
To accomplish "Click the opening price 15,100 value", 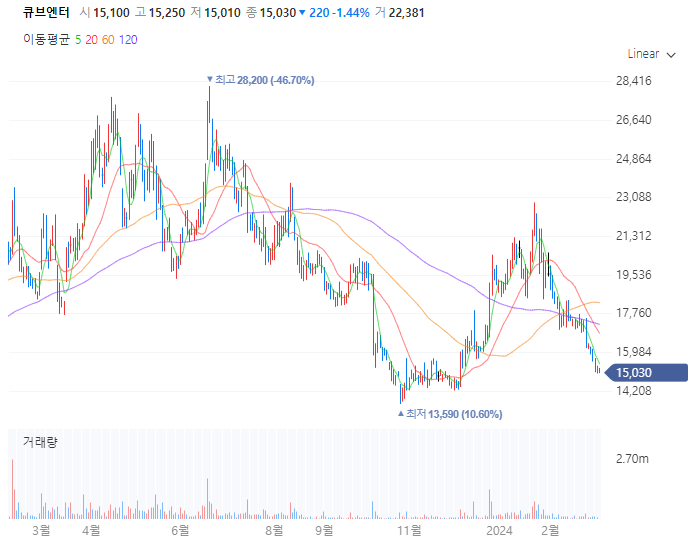I will pos(111,13).
